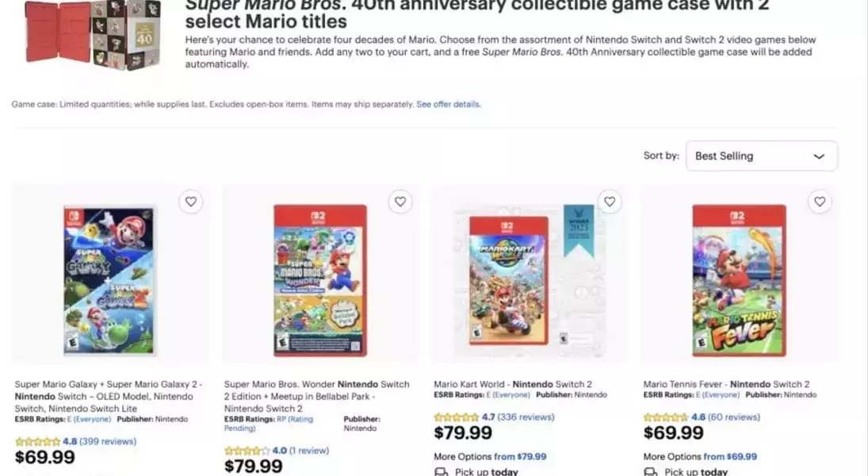View Mario Tennis Fever cover image
Viewport: 868px width, 476px height.
tap(739, 280)
